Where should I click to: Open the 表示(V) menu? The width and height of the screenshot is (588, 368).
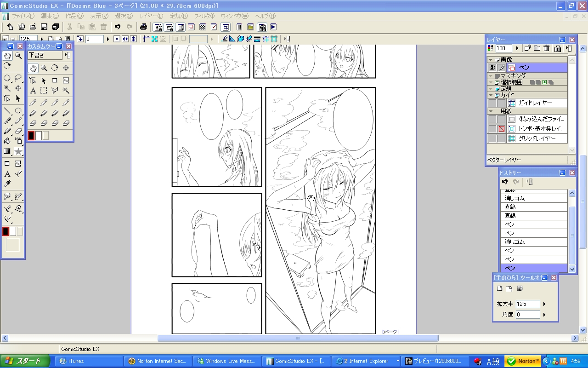click(99, 16)
